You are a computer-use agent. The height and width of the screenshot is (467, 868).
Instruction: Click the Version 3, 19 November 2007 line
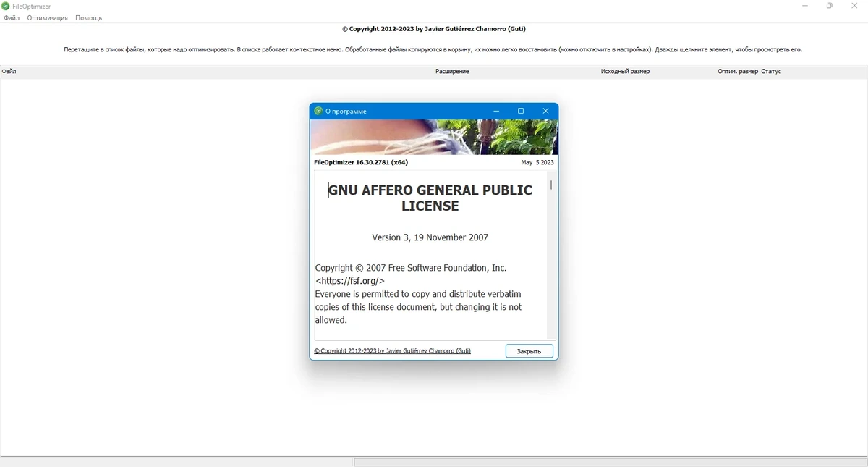[430, 237]
